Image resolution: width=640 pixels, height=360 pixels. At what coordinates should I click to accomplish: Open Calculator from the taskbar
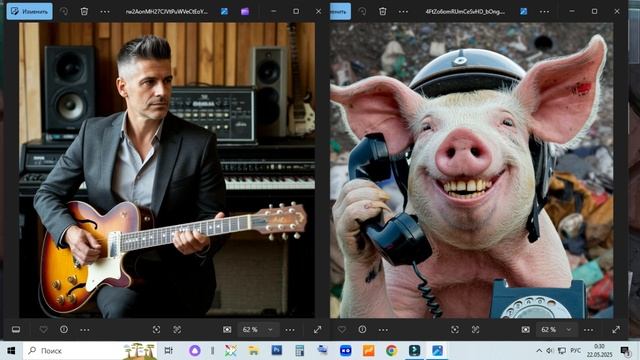(300, 350)
